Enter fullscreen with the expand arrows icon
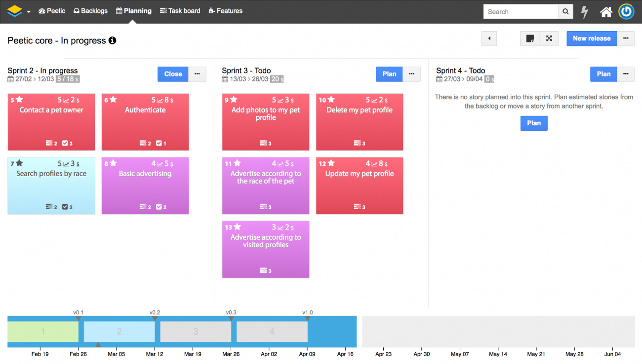Viewport: 642px width, 364px height. (x=550, y=38)
